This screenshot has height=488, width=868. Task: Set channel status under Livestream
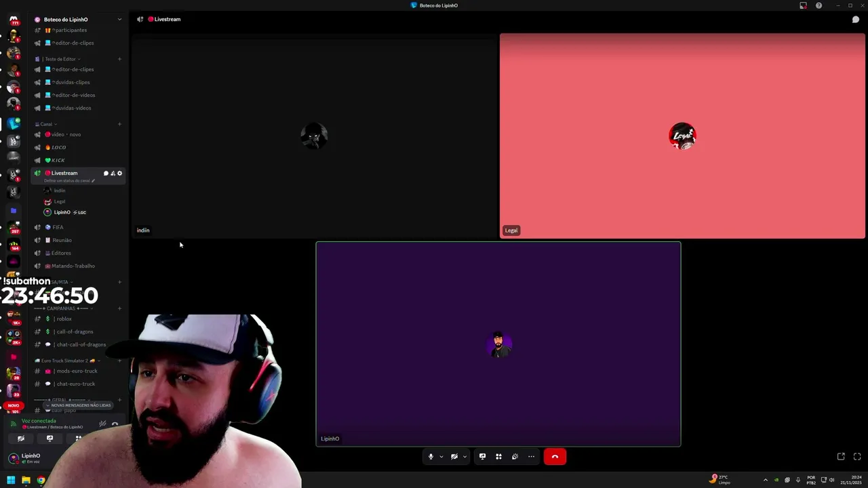[69, 181]
